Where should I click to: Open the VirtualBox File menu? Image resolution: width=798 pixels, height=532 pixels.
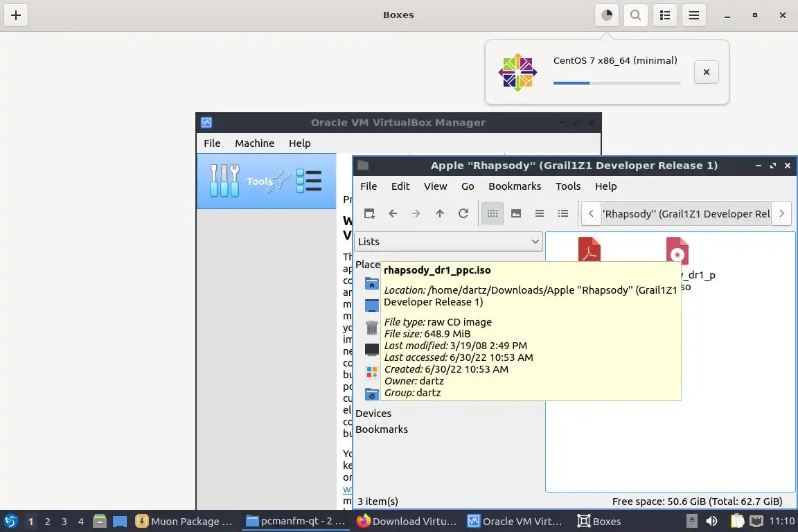point(212,143)
